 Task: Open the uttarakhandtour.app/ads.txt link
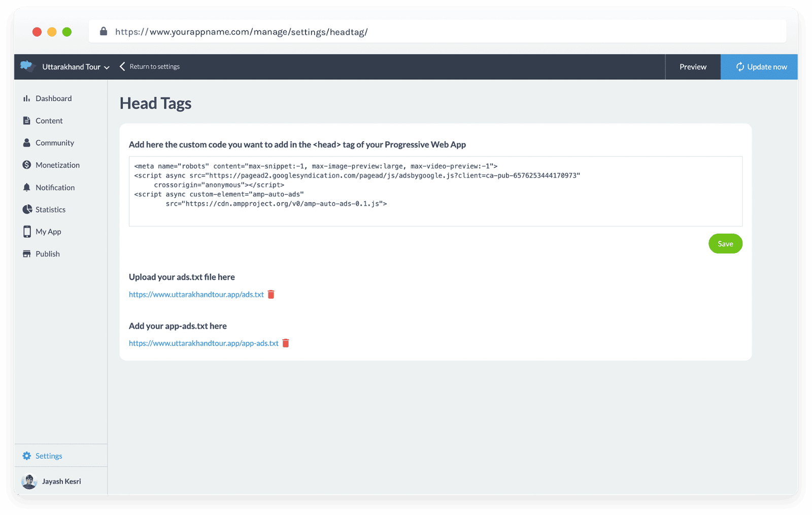pos(196,295)
